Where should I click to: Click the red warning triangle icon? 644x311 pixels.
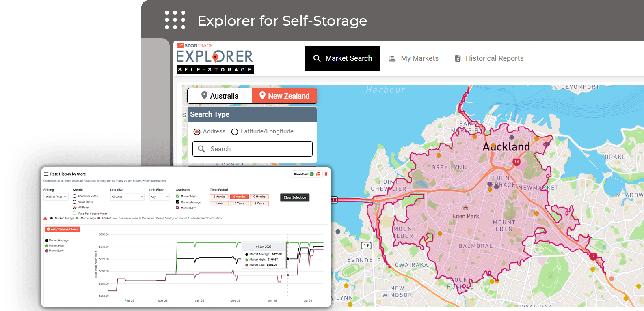click(x=45, y=218)
